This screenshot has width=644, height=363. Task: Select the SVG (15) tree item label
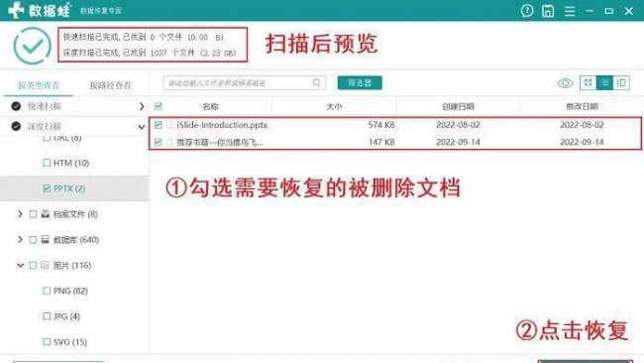click(x=69, y=341)
